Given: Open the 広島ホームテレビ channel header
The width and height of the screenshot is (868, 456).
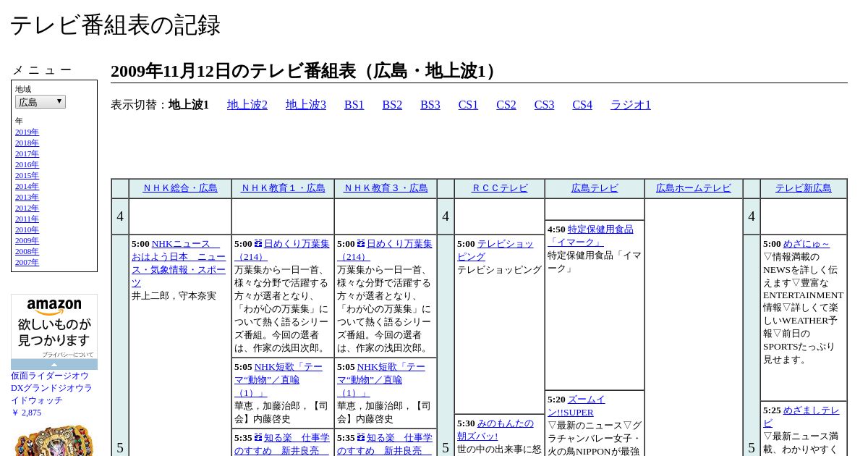Looking at the screenshot, I should [x=694, y=188].
